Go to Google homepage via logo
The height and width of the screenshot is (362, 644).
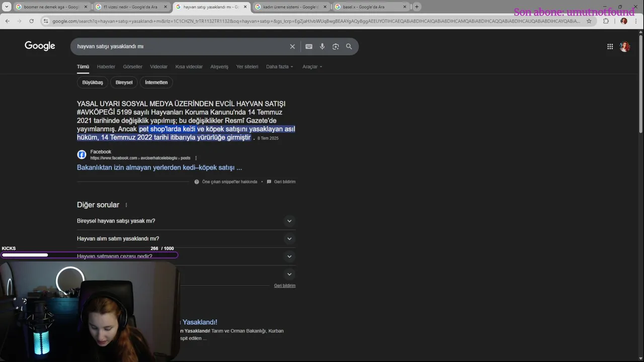(40, 46)
